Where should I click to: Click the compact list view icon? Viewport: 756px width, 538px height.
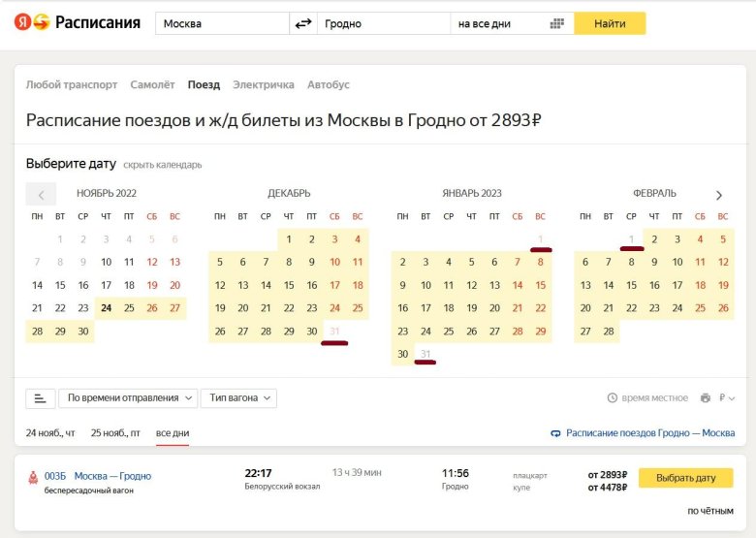coord(39,398)
